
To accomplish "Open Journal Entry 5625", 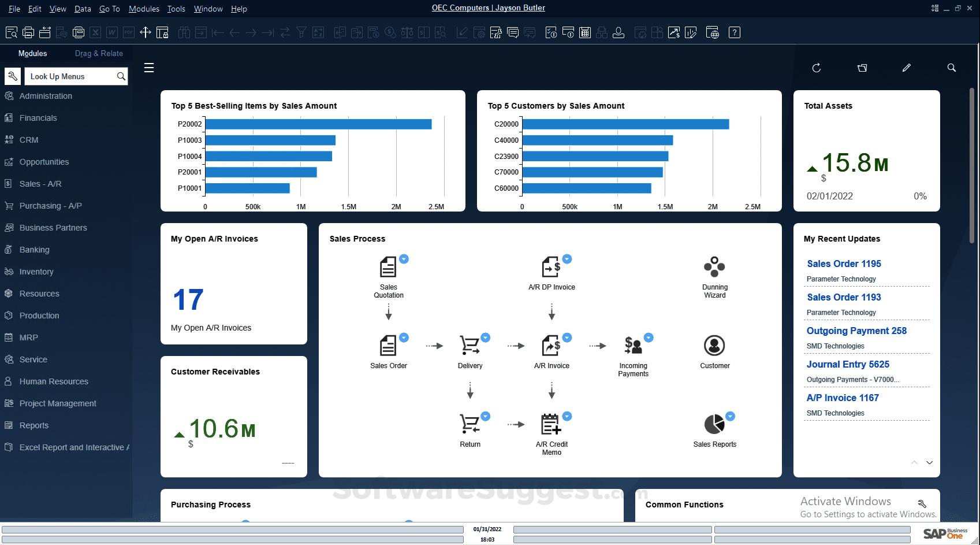I will [848, 364].
